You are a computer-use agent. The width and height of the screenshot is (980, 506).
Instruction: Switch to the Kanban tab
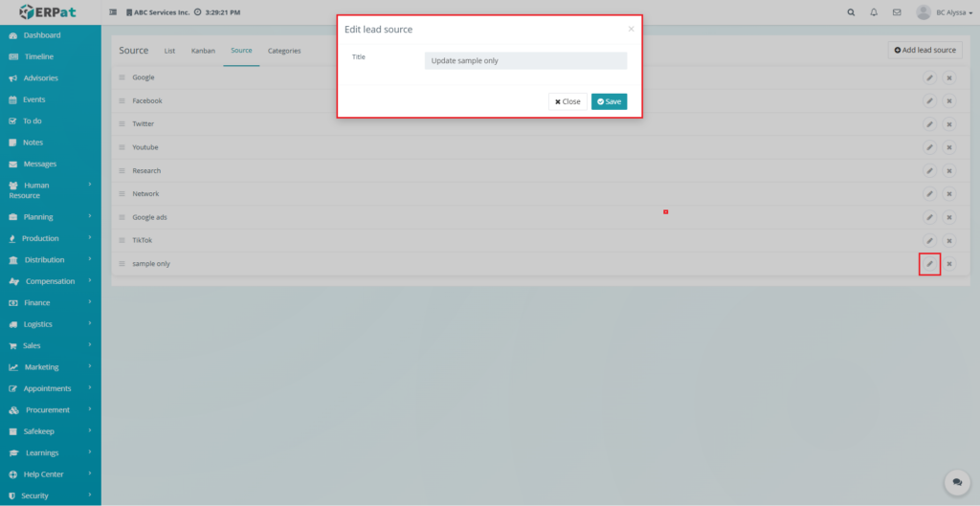click(203, 51)
